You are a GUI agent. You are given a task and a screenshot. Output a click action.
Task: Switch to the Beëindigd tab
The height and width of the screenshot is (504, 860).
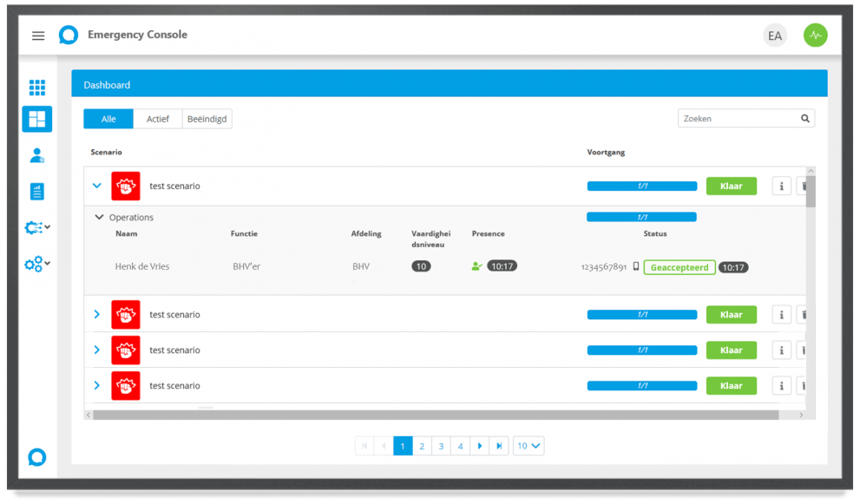[207, 119]
